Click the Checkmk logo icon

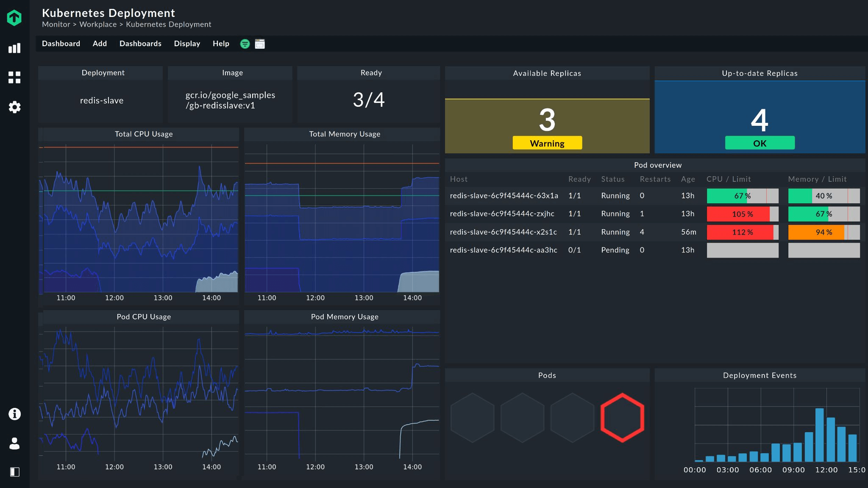pos(14,18)
